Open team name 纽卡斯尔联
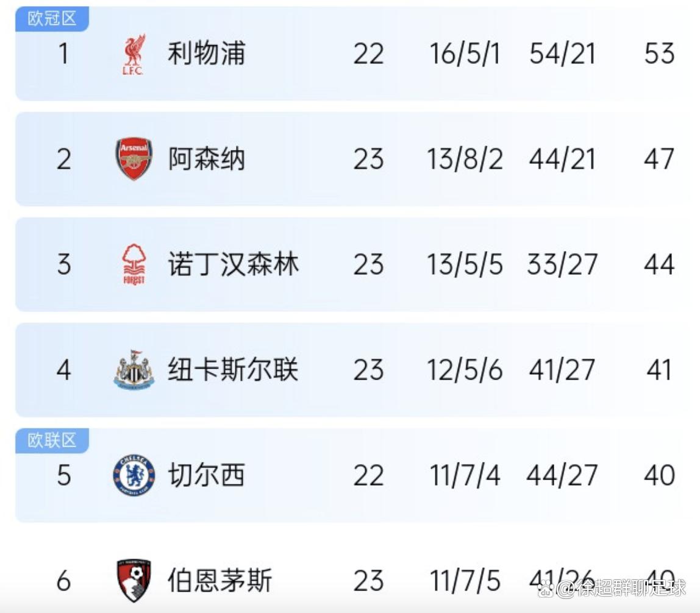The width and height of the screenshot is (700, 613). [233, 370]
